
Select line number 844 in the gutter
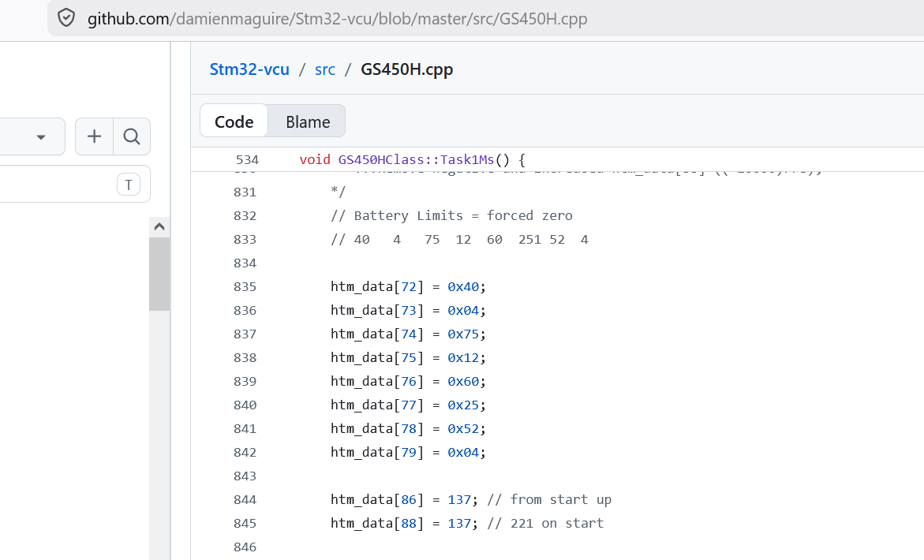click(245, 499)
